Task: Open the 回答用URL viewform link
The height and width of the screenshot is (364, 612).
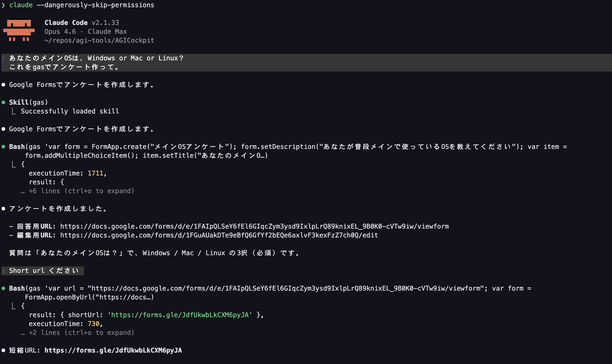Action: [254, 227]
